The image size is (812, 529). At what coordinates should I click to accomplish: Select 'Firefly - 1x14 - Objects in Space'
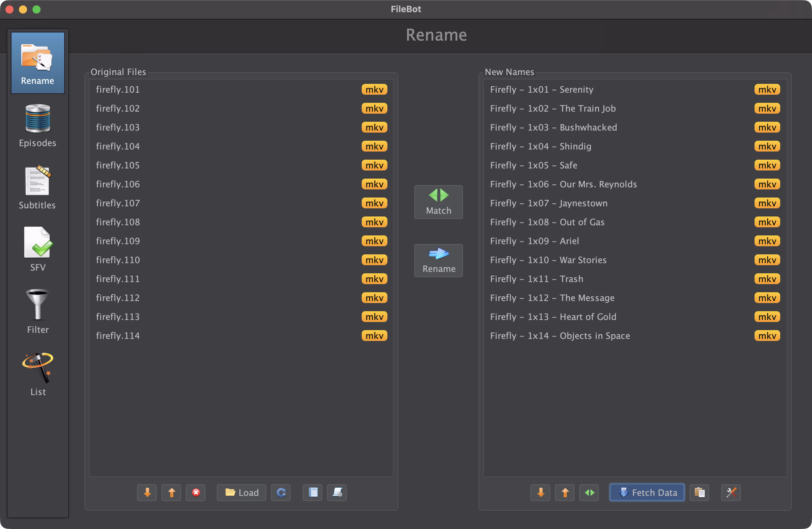click(559, 336)
